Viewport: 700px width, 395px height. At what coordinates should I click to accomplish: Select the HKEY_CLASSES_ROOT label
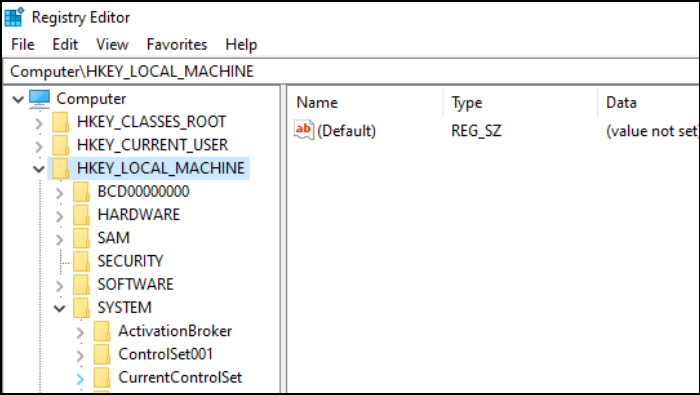pos(151,122)
